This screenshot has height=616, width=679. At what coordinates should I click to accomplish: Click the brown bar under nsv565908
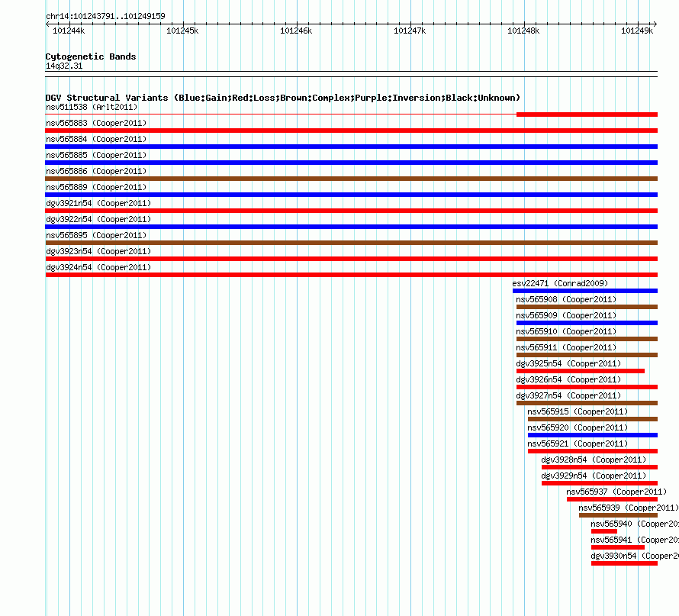click(x=587, y=307)
